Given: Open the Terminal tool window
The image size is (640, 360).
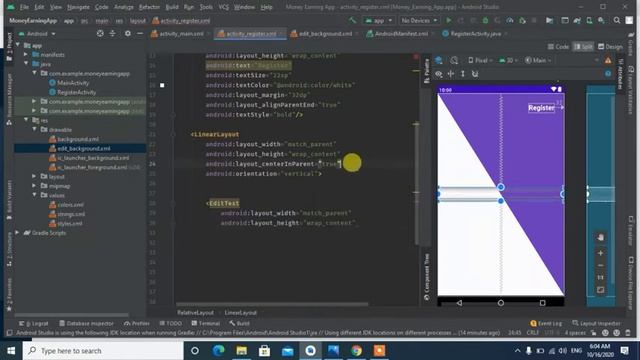Looking at the screenshot, I should pos(206,323).
